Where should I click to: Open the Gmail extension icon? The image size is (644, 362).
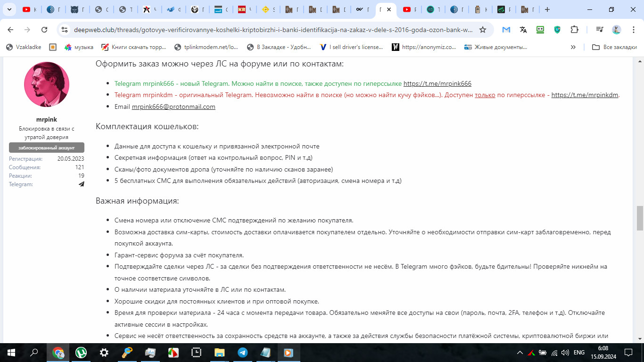point(506,29)
